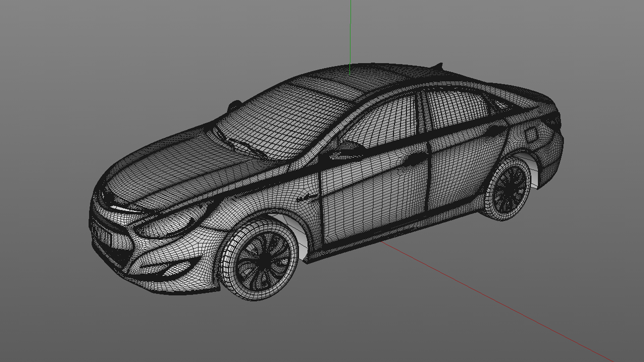Viewport: 644px width, 362px height.
Task: Click the fuel filler cap
Action: 531,135
